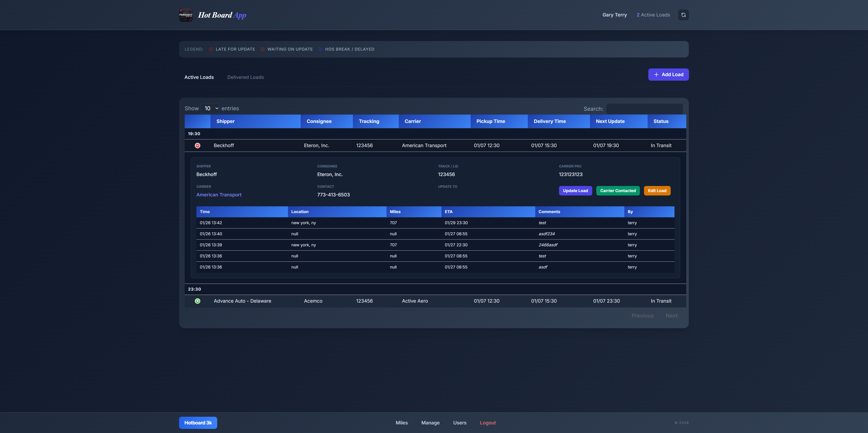The width and height of the screenshot is (868, 433).
Task: Open the American Transport carrier link
Action: coord(219,194)
